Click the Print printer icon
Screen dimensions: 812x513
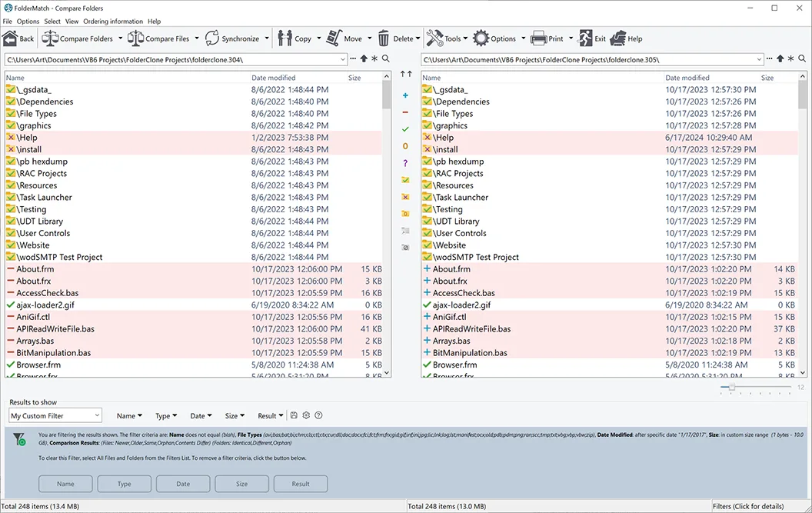tap(539, 38)
